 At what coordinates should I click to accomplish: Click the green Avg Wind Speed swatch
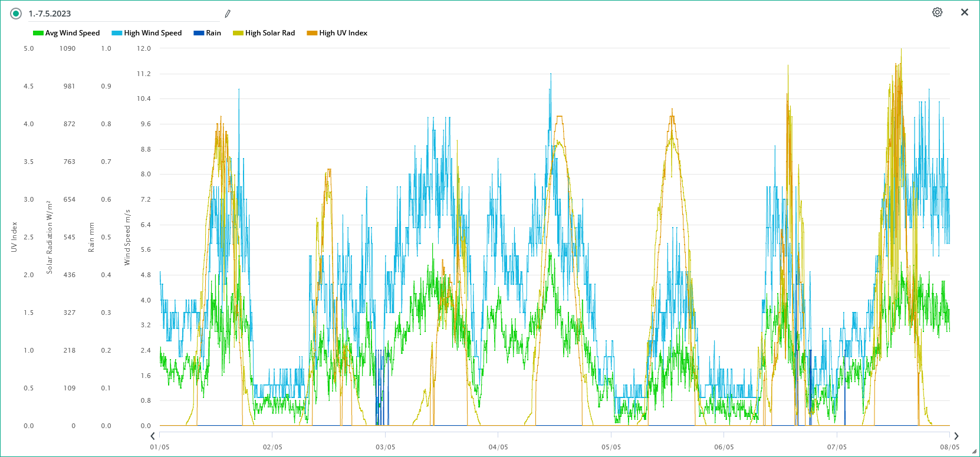[38, 33]
